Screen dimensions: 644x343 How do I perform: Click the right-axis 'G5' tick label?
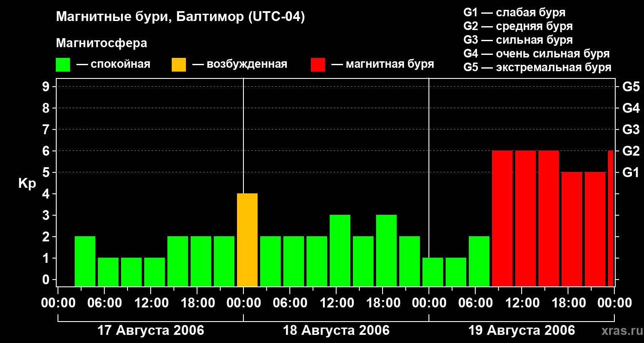coord(631,87)
